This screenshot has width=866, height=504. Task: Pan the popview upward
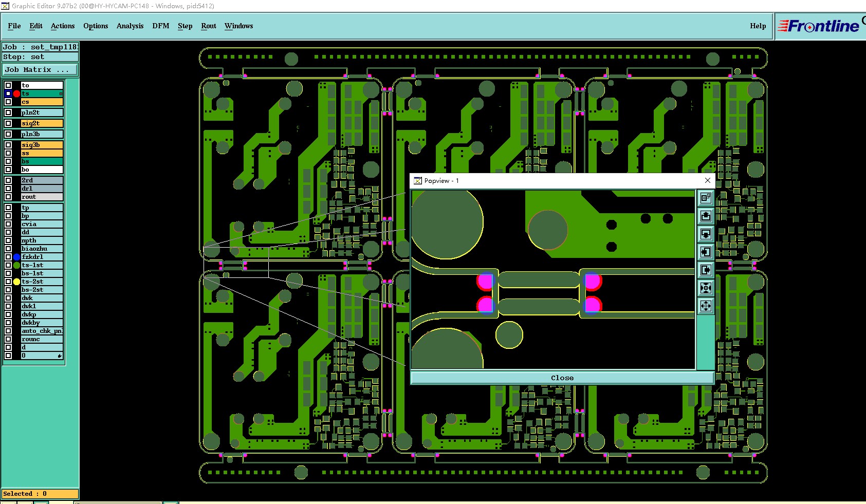tap(706, 216)
